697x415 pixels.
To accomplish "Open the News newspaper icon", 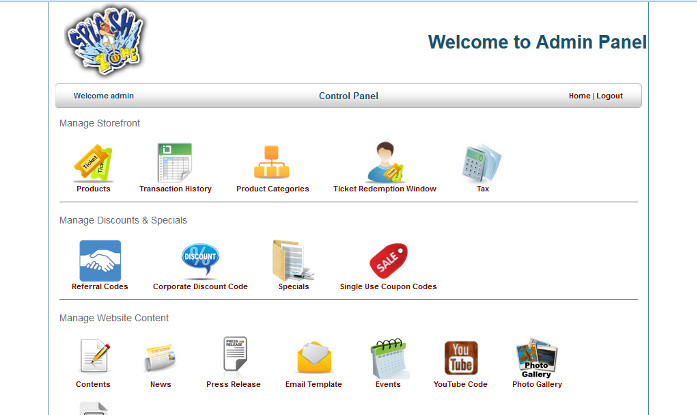I will click(160, 357).
